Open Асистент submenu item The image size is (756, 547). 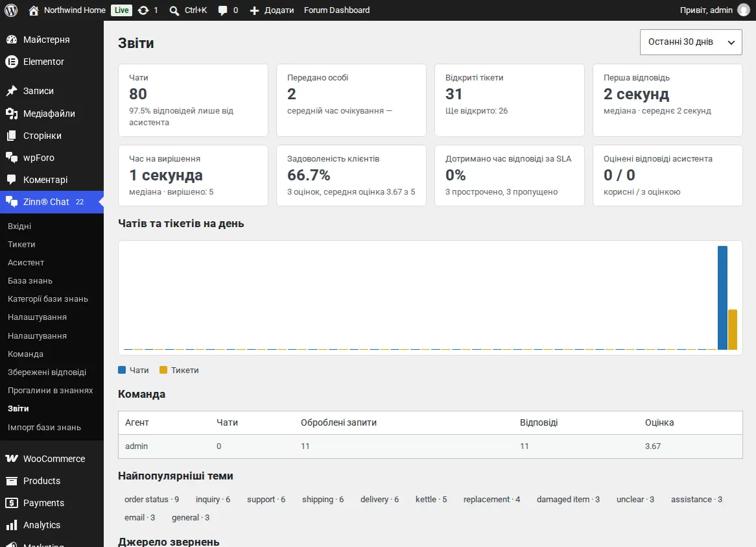coord(26,262)
